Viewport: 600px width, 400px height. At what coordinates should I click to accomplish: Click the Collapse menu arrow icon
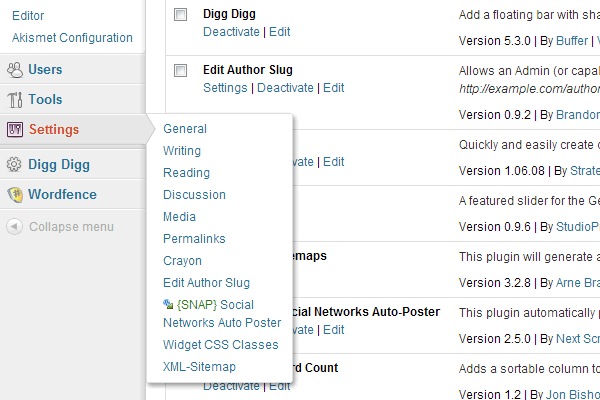(x=14, y=226)
